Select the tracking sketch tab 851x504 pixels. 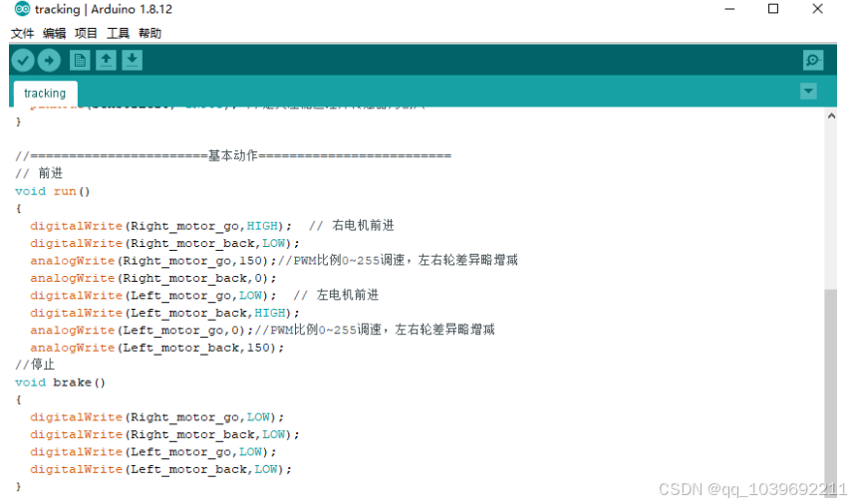tap(45, 94)
